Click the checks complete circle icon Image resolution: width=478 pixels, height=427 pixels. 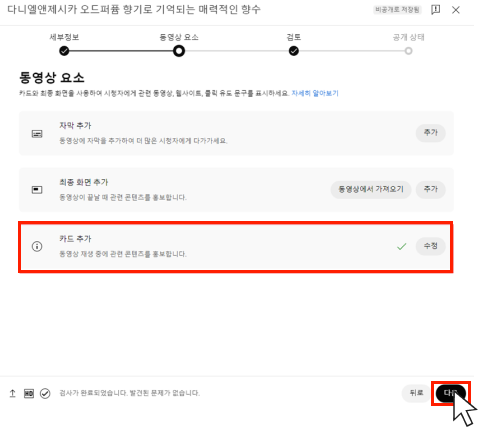tap(45, 393)
